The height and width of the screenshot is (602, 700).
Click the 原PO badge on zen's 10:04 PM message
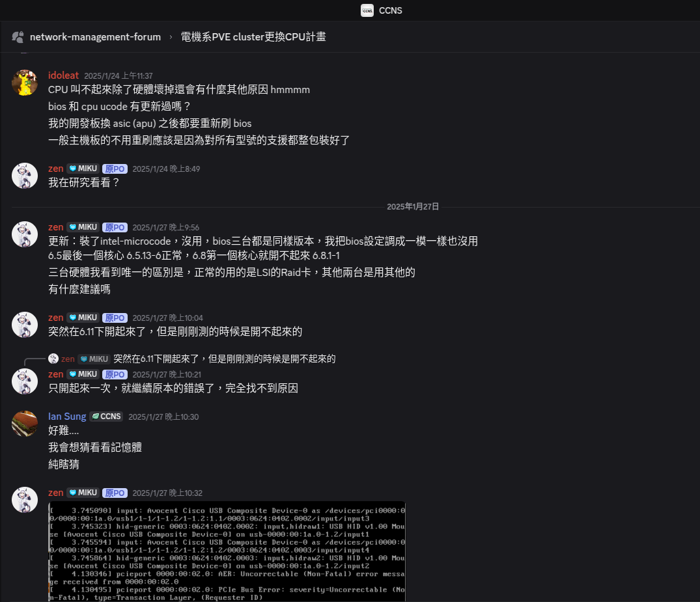[x=115, y=318]
